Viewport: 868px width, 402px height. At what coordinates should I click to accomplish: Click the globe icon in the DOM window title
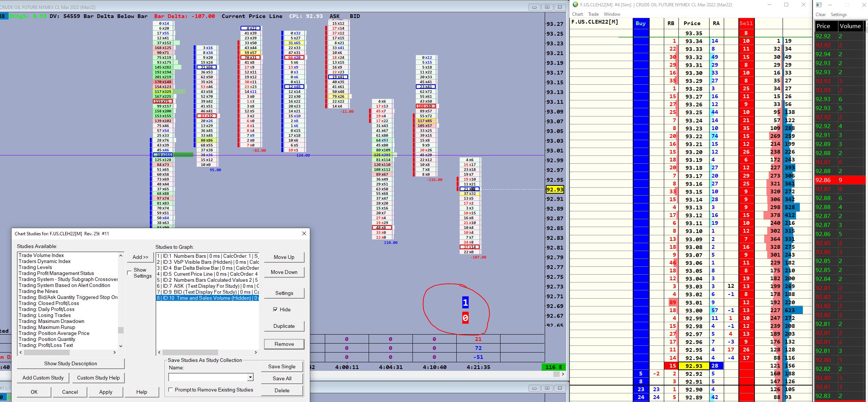[575, 4]
